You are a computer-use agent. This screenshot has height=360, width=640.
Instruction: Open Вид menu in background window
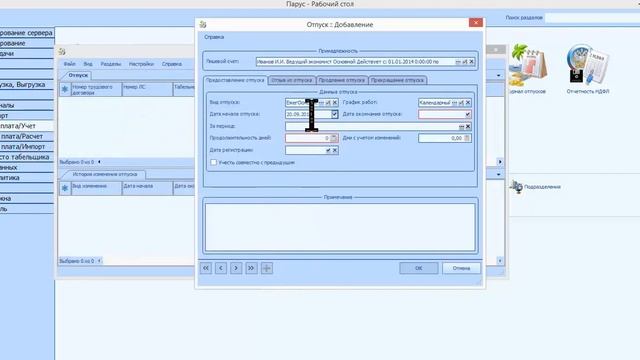coord(88,64)
